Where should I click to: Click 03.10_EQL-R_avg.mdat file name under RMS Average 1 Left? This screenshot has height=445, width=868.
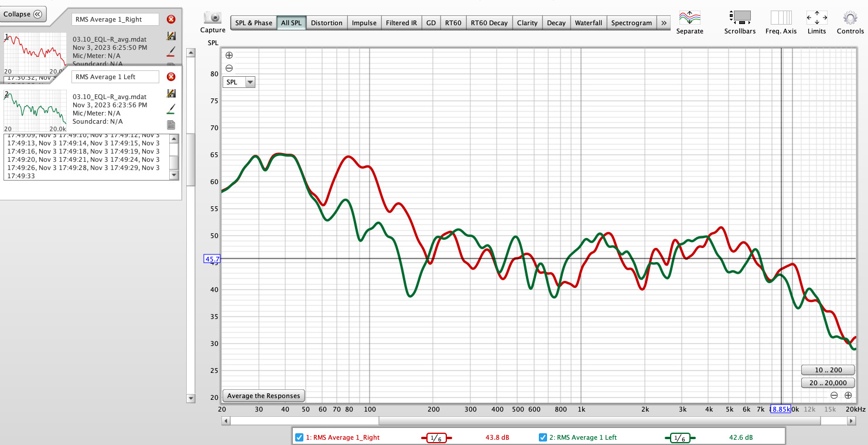(x=110, y=97)
